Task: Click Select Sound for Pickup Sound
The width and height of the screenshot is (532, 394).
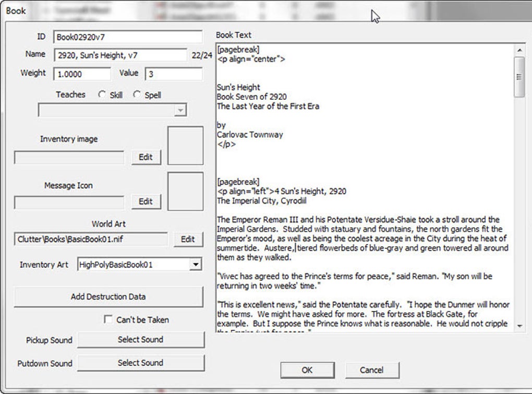Action: [141, 340]
